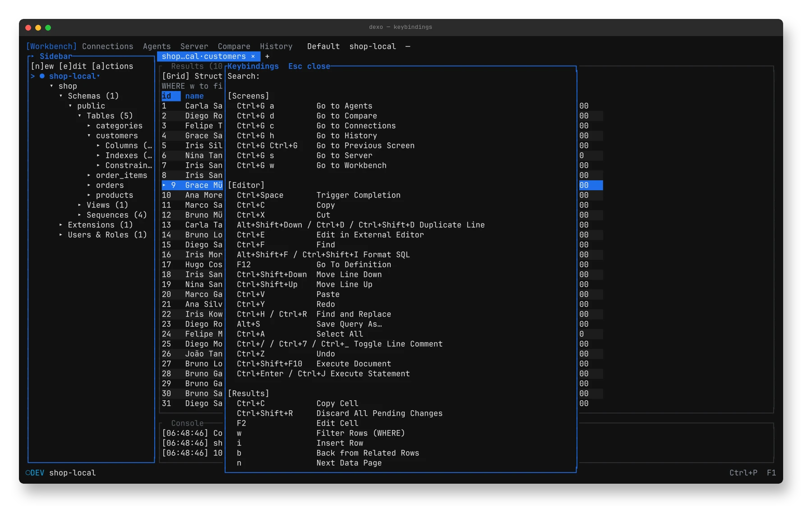The width and height of the screenshot is (812, 522).
Task: Collapse the customers table node
Action: tap(89, 136)
